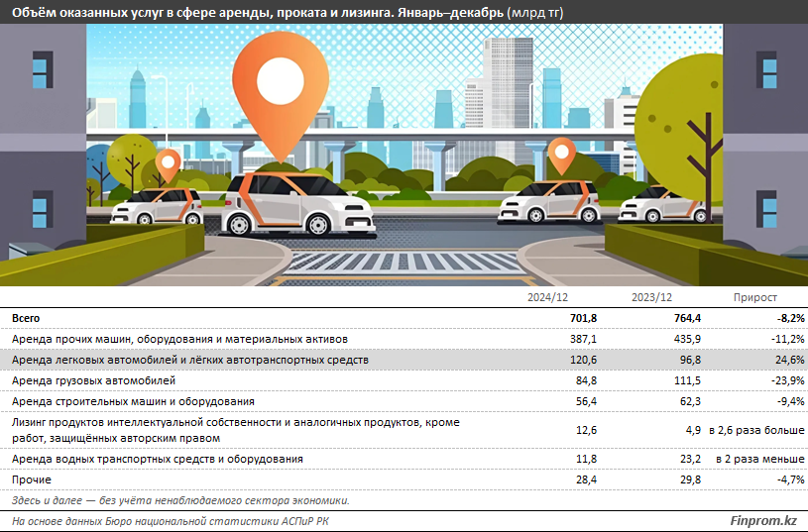Image resolution: width=808 pixels, height=532 pixels.
Task: Click value 4,9
Action: pyautogui.click(x=693, y=430)
